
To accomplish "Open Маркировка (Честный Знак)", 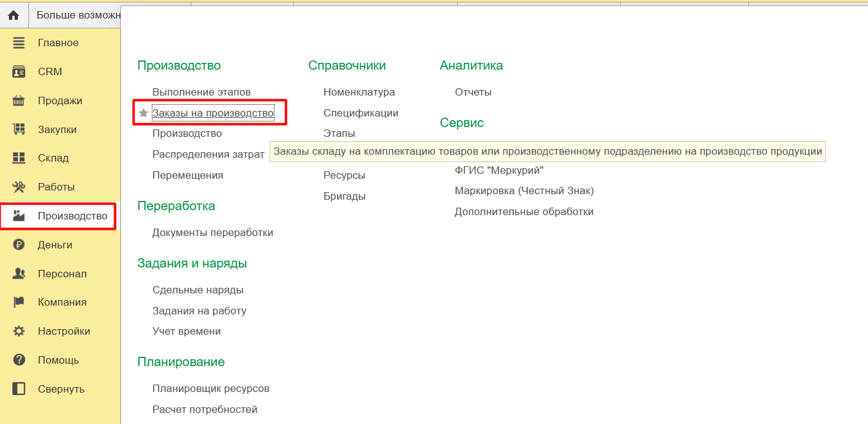I will coord(524,190).
